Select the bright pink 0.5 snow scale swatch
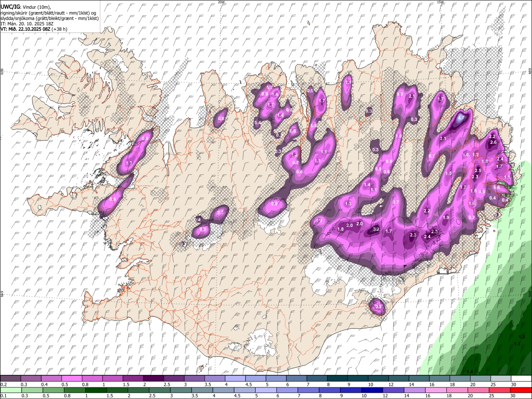Image resolution: width=532 pixels, height=399 pixels. pyautogui.click(x=71, y=379)
